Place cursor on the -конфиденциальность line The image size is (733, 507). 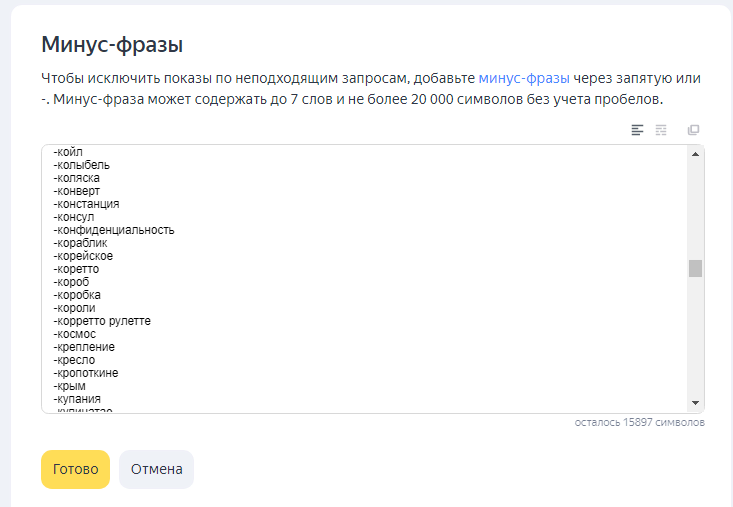coord(114,230)
